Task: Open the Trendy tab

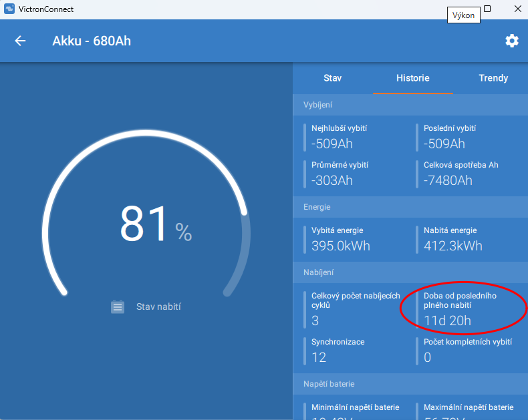Action: tap(493, 78)
